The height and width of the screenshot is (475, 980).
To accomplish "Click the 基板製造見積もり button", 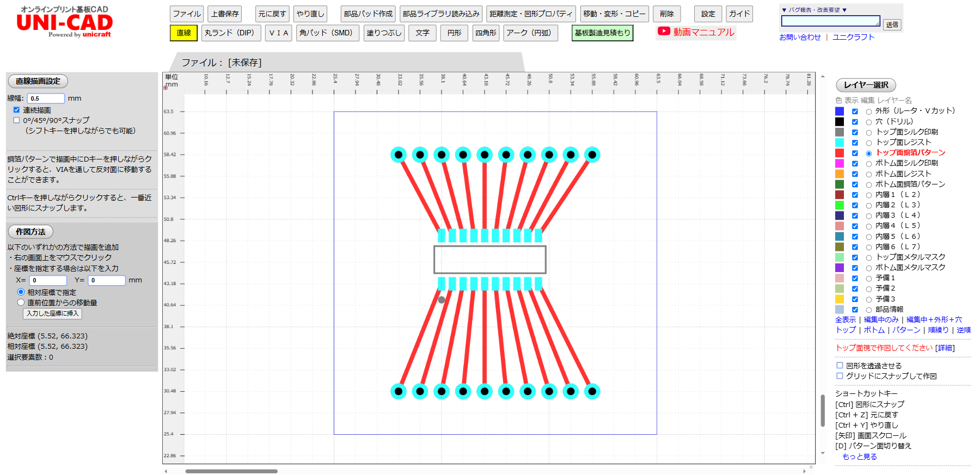I will (602, 33).
